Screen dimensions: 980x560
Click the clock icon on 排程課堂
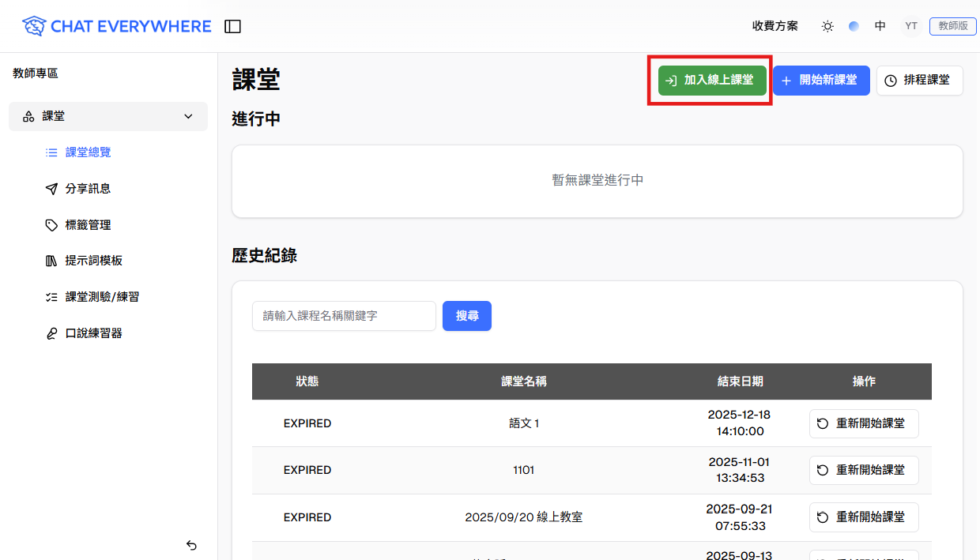891,81
